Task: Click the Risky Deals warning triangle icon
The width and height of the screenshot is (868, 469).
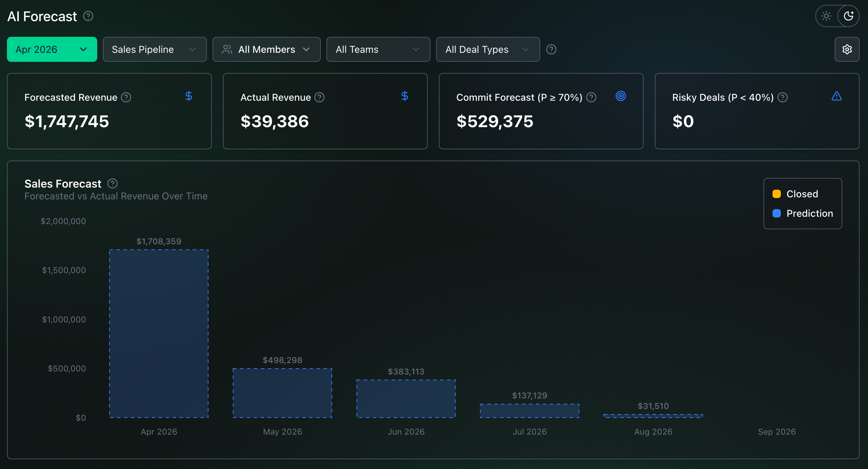Action: pos(837,96)
